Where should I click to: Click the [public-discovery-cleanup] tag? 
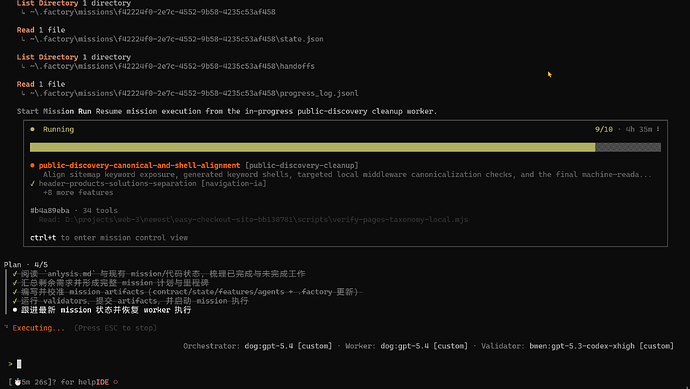click(301, 165)
